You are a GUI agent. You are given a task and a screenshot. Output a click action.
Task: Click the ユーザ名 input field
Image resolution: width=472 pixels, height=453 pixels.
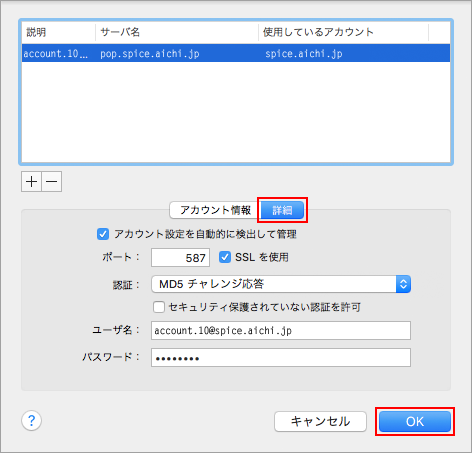(281, 331)
